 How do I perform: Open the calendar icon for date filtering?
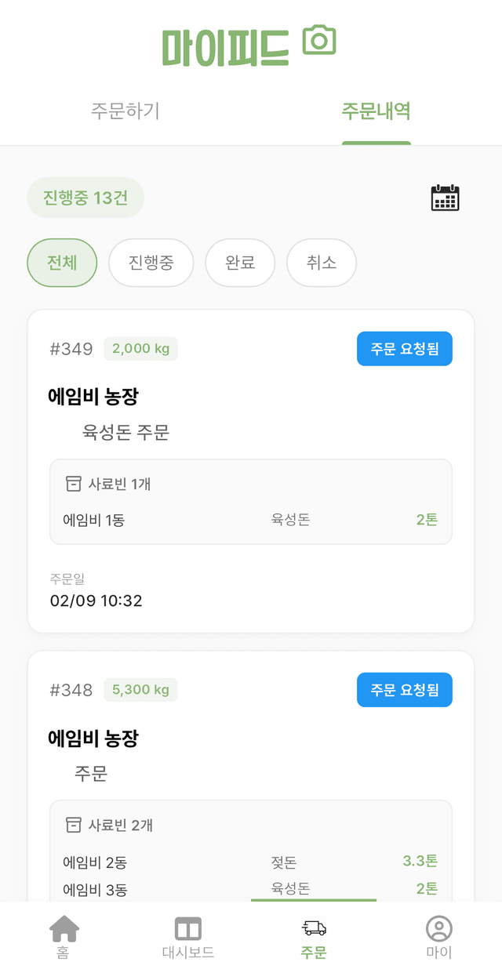pyautogui.click(x=445, y=198)
